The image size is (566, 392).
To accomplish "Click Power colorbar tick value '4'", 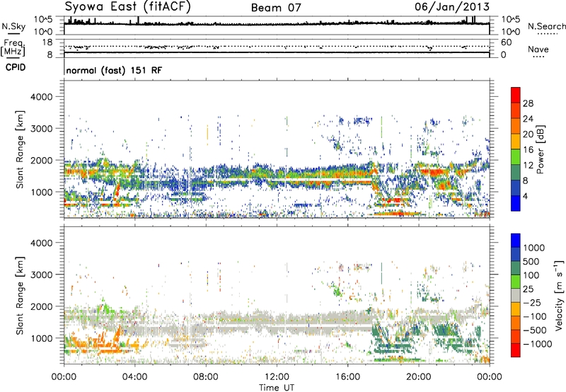I will (526, 197).
